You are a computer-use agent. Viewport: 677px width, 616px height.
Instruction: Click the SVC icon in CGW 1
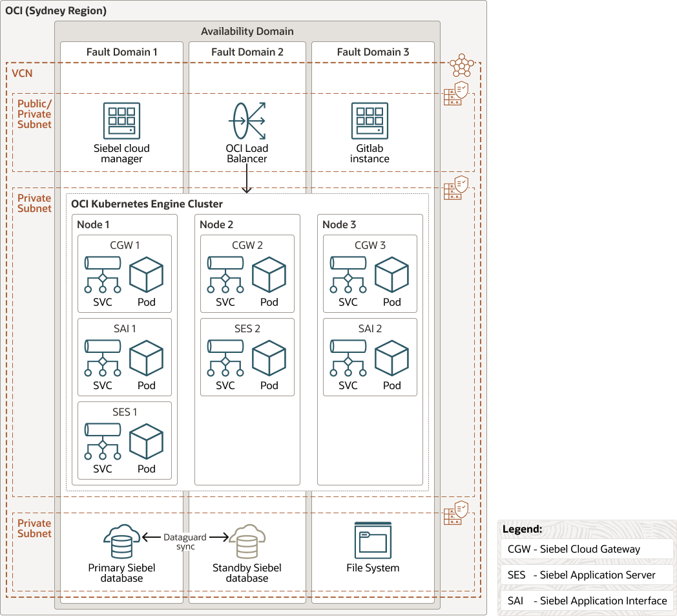[103, 275]
